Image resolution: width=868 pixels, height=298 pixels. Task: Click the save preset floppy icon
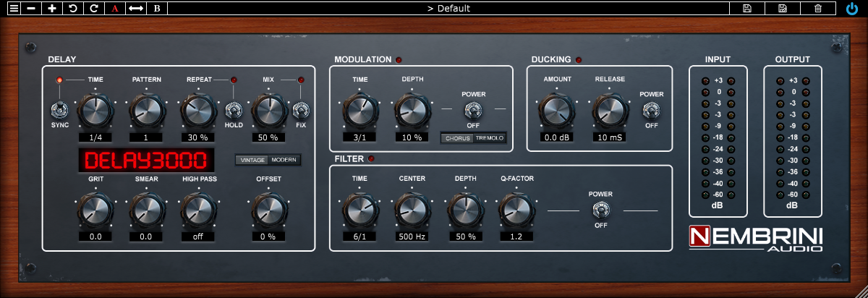point(747,9)
